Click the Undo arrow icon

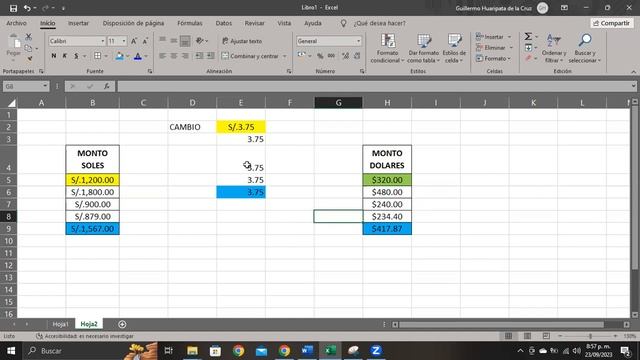coord(27,8)
